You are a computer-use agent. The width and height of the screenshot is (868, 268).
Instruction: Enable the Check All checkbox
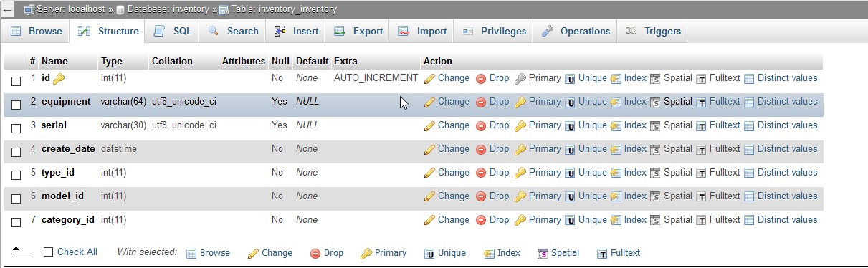coord(49,252)
